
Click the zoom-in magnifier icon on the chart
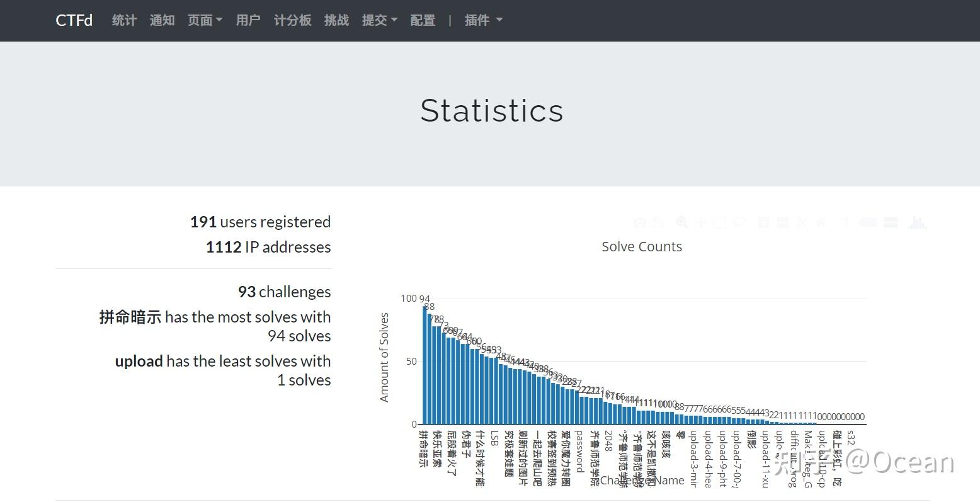(x=762, y=222)
